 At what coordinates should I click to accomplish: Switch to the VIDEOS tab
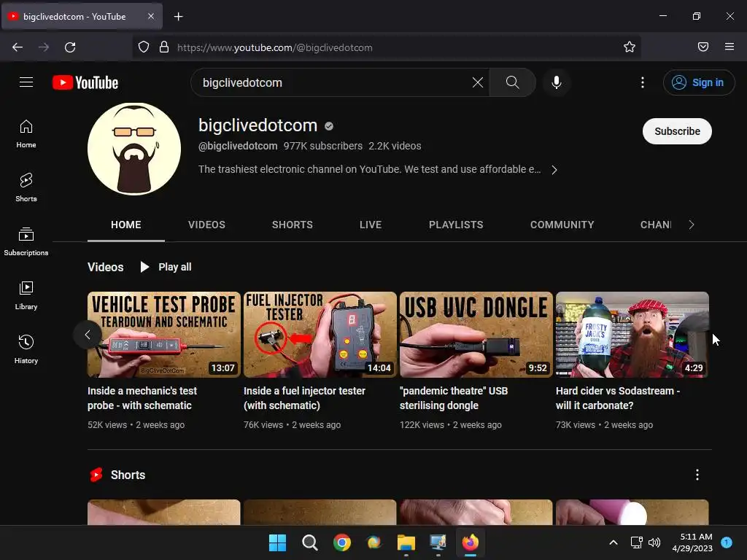point(206,225)
